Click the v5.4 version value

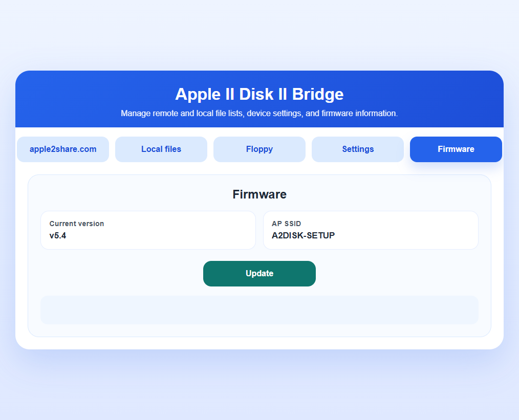pyautogui.click(x=58, y=235)
